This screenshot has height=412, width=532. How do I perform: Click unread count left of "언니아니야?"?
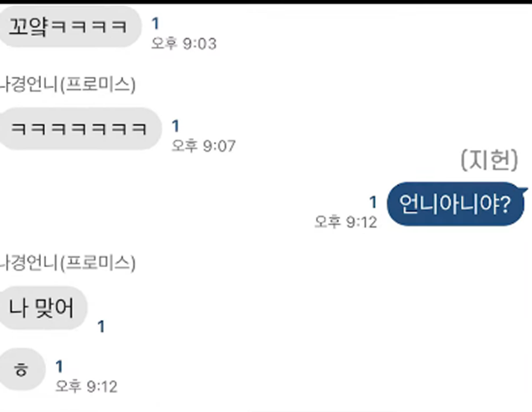(x=373, y=202)
